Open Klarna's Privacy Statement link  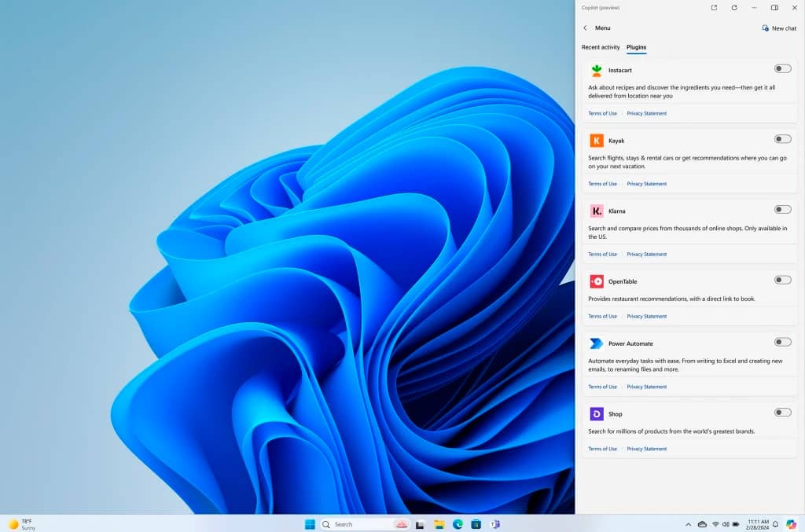pyautogui.click(x=646, y=254)
